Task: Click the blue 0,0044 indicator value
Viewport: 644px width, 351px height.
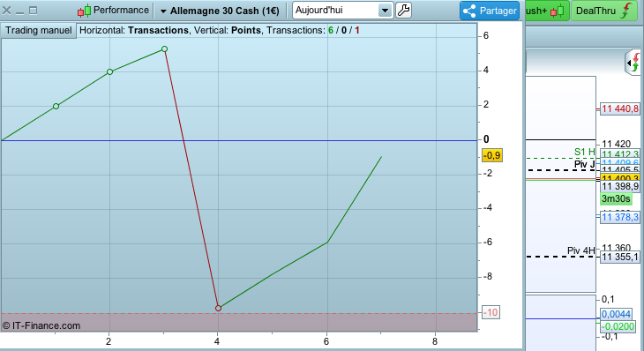Action: point(616,314)
